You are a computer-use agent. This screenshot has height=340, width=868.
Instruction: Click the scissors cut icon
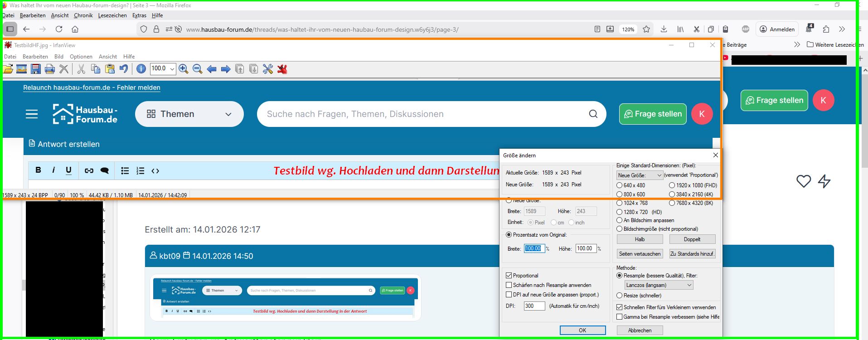(81, 69)
